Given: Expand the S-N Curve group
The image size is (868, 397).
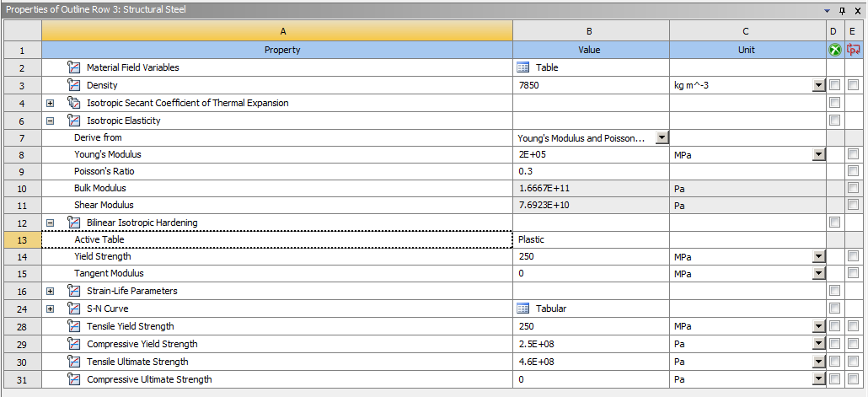Looking at the screenshot, I should (51, 309).
